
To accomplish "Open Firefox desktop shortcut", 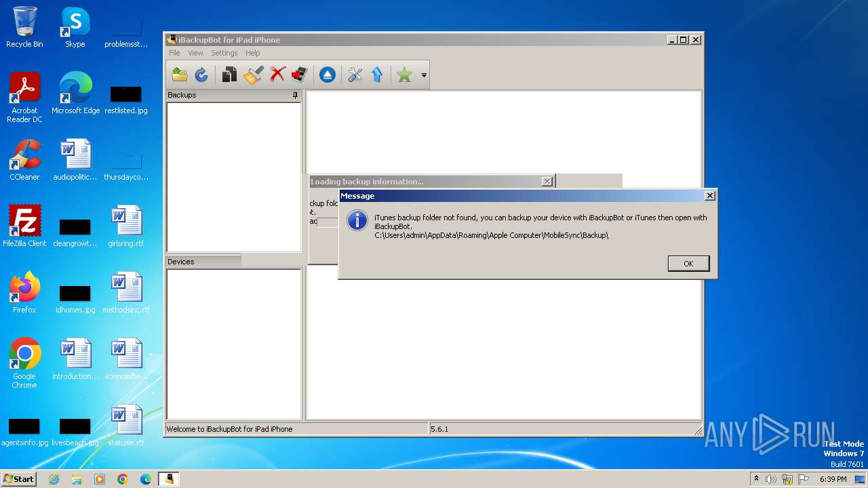I will tap(24, 293).
